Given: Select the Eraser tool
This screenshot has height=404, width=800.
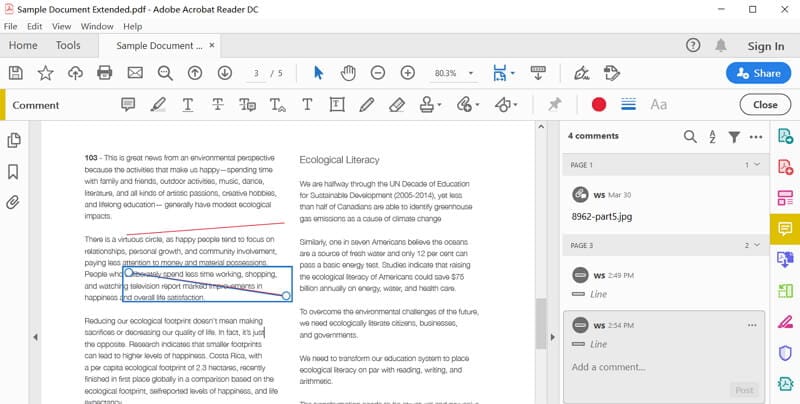Looking at the screenshot, I should pyautogui.click(x=396, y=105).
